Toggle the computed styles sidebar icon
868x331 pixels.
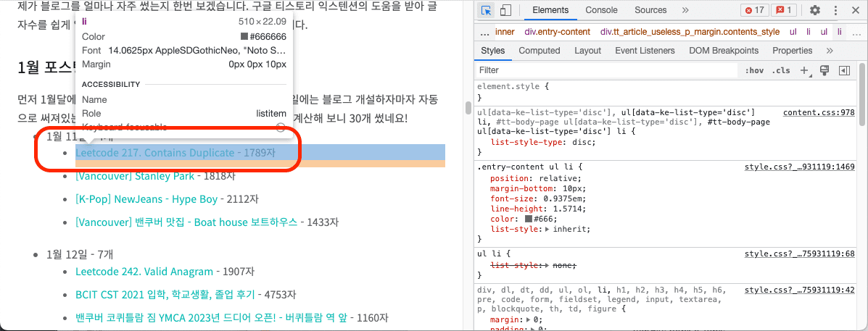[x=844, y=70]
